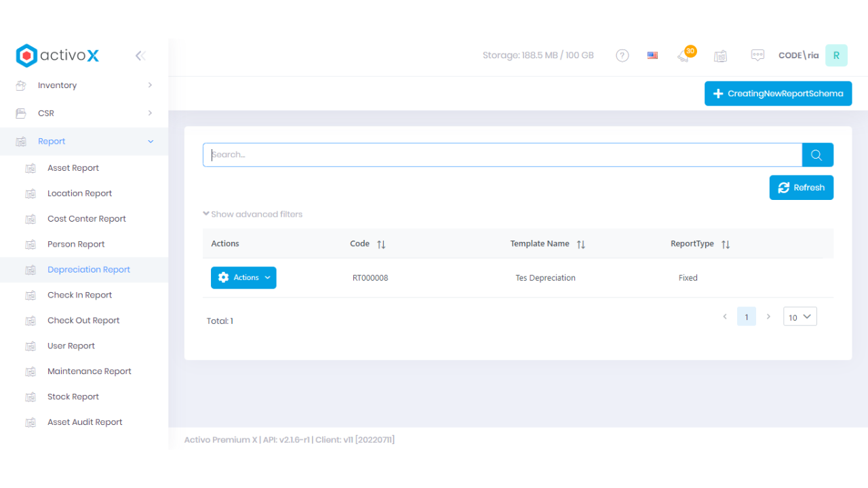The width and height of the screenshot is (868, 488).
Task: Sort by ReportType column
Action: 726,244
